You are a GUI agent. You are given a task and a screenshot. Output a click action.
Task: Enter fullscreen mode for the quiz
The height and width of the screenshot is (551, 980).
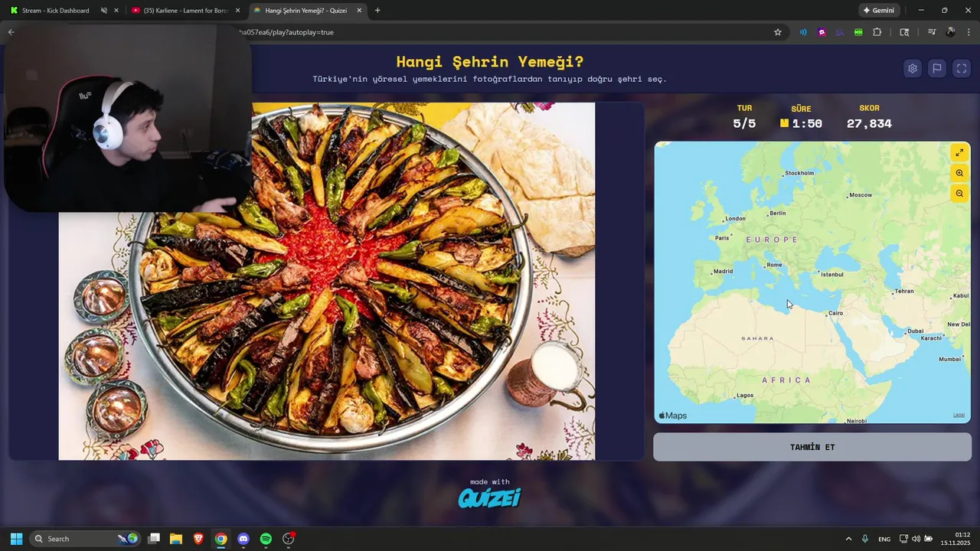click(962, 68)
